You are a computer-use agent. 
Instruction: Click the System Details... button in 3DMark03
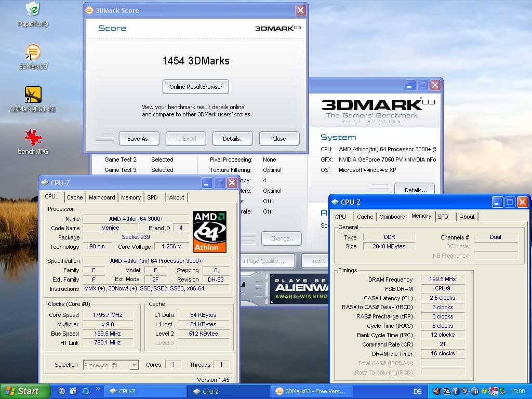[x=415, y=189]
